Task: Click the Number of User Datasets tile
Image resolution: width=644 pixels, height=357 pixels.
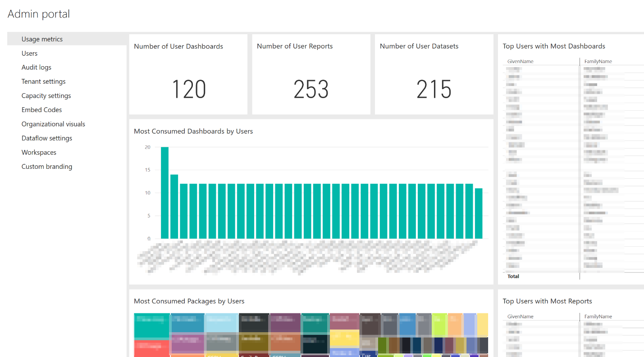Action: pyautogui.click(x=434, y=74)
